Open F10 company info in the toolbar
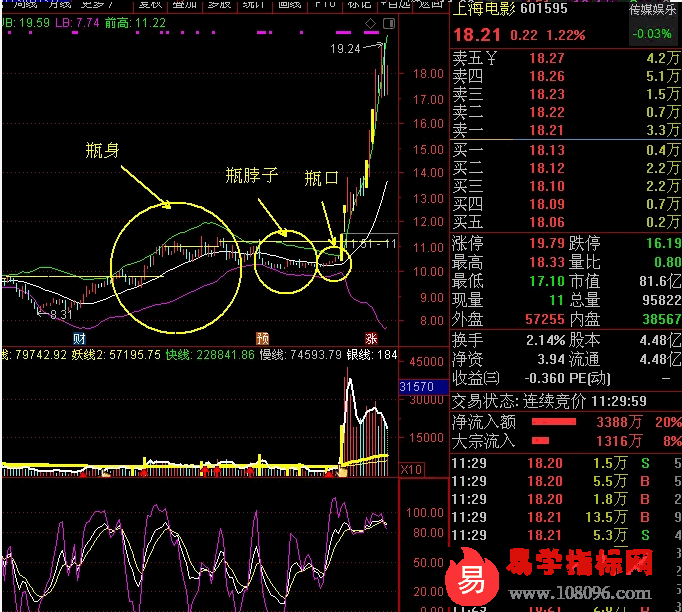Screen dimensions: 682x612 click(325, 4)
